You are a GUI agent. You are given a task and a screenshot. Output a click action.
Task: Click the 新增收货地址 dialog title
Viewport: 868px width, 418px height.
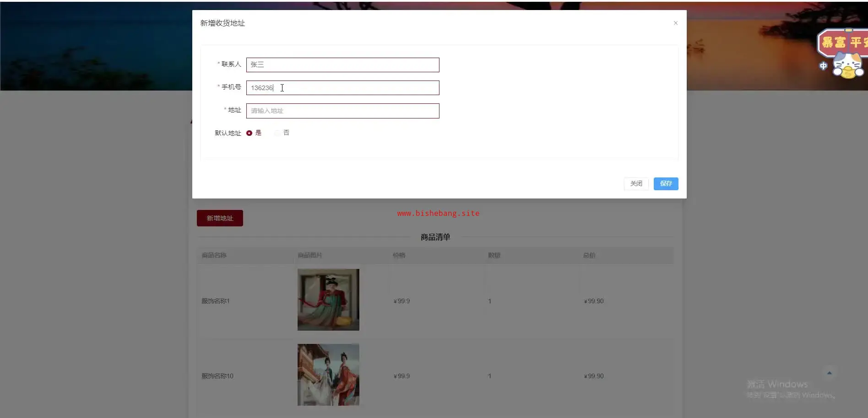pos(222,23)
